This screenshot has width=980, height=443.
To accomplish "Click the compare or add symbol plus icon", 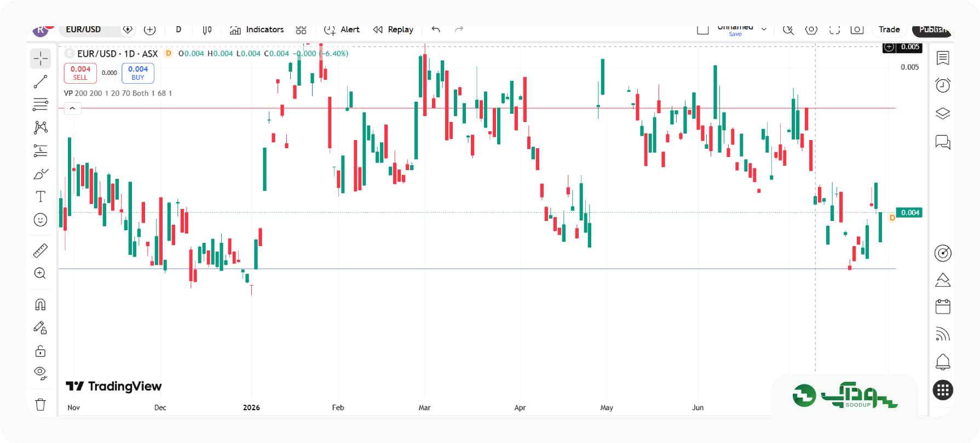I will [x=150, y=30].
